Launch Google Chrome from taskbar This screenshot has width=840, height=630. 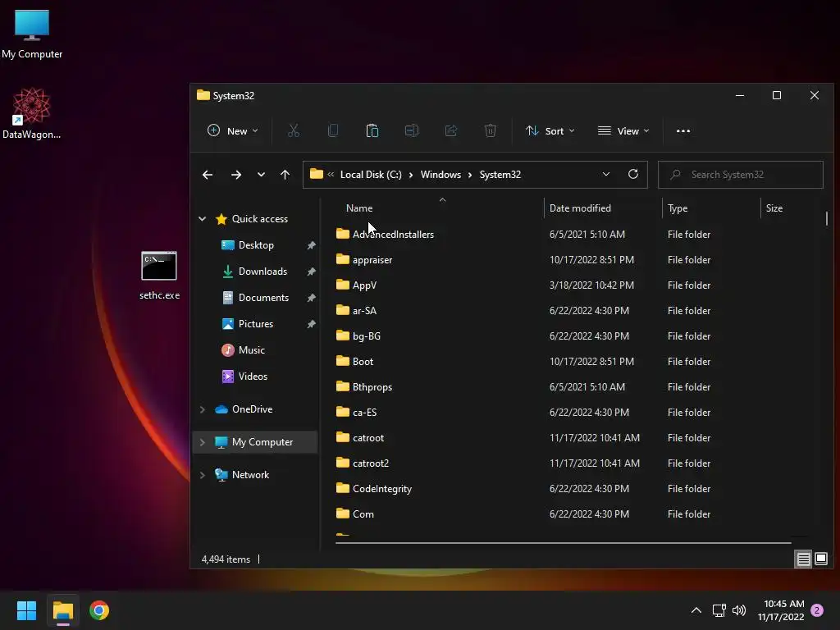coord(99,610)
